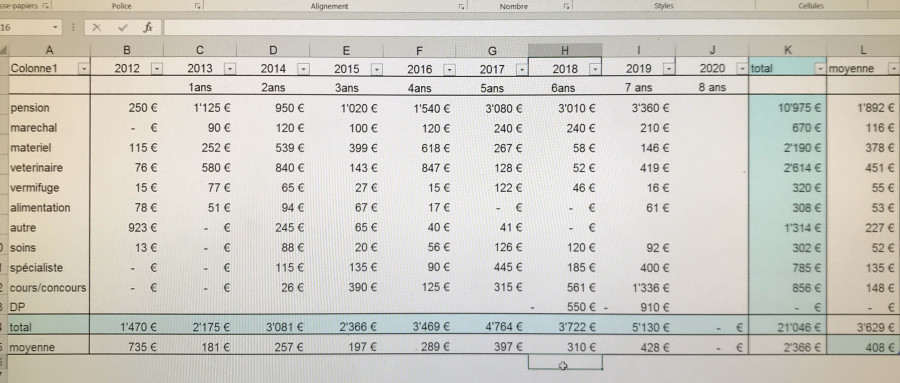Expand the Name Box dropdown arrow
The height and width of the screenshot is (383, 900).
pos(55,27)
